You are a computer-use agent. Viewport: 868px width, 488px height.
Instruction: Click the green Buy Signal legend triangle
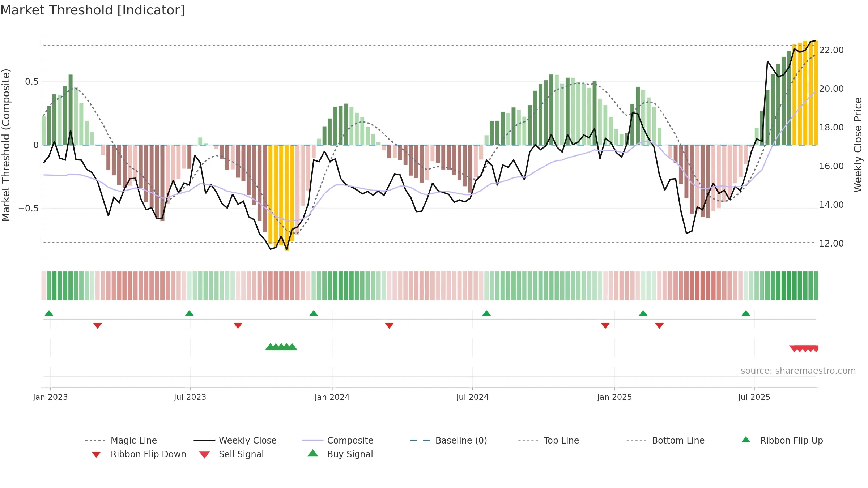click(312, 453)
